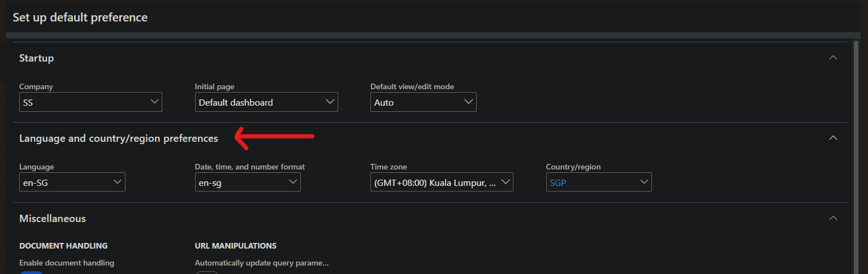This screenshot has width=868, height=274.
Task: Click the Set up default preference title
Action: [x=80, y=18]
